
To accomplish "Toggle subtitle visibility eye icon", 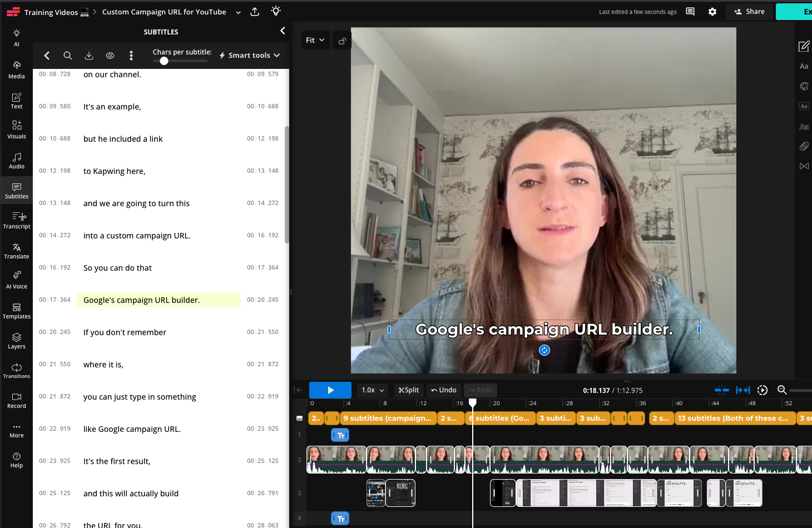I will [110, 56].
